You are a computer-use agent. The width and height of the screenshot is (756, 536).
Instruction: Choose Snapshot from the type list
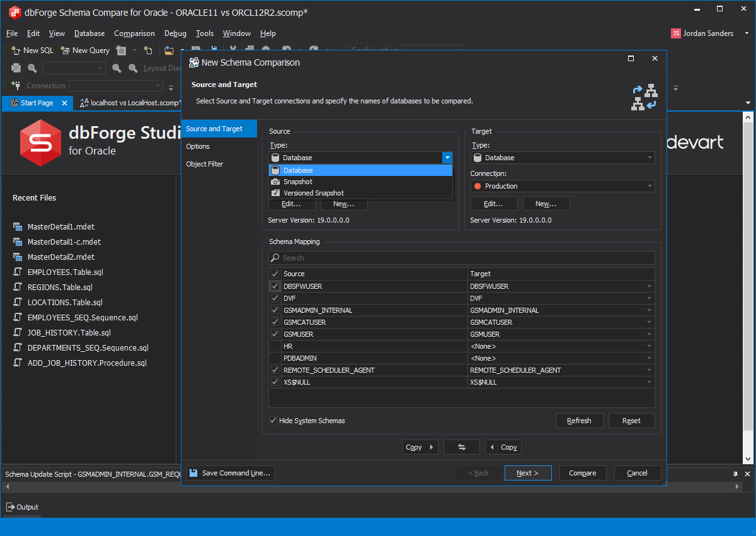point(297,182)
